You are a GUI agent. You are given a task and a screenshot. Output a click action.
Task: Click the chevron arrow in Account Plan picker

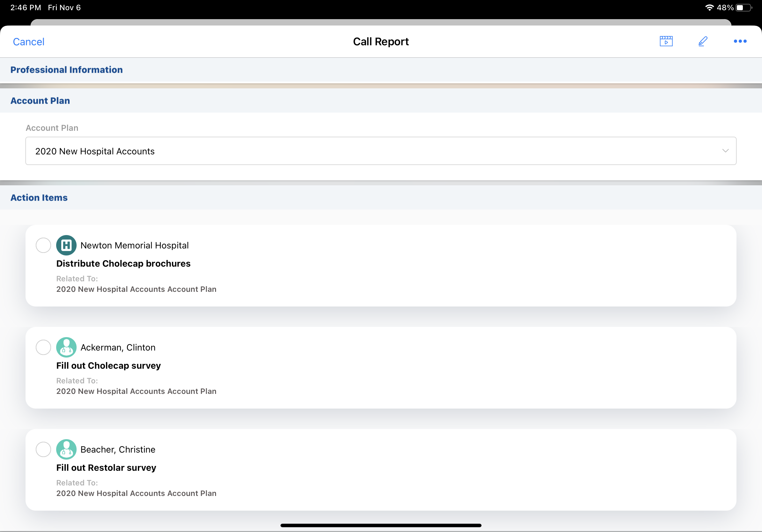point(725,151)
